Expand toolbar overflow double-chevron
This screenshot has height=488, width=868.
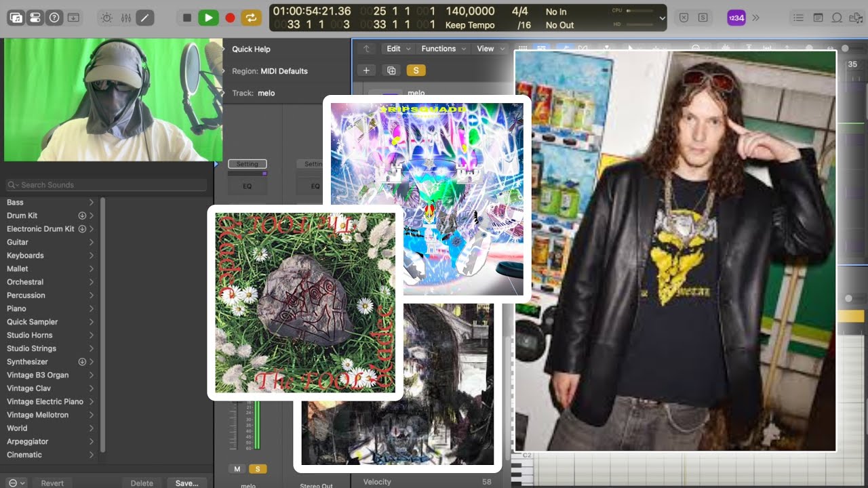[755, 18]
